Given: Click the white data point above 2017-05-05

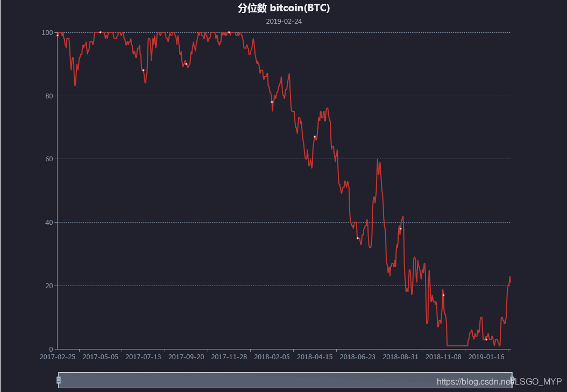Looking at the screenshot, I should (101, 32).
